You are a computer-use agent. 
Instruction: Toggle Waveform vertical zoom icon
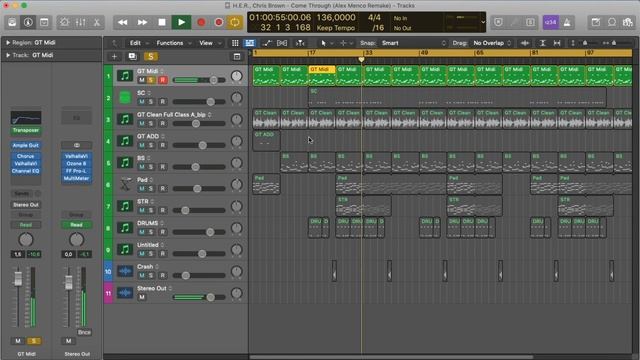525,43
